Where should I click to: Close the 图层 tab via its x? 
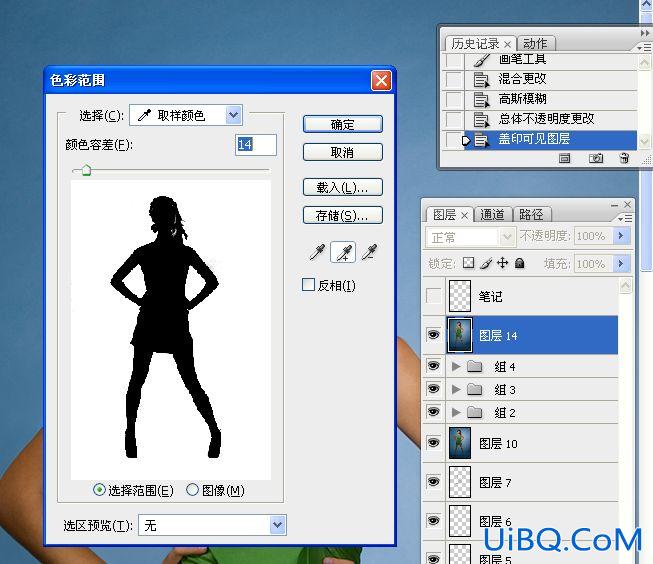(x=464, y=215)
